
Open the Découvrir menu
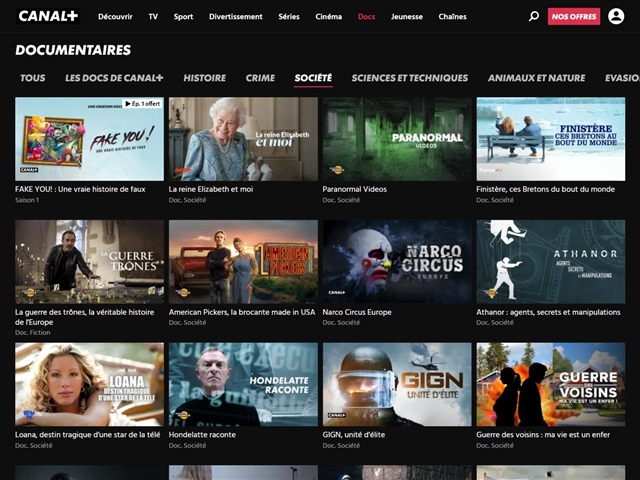coord(115,17)
